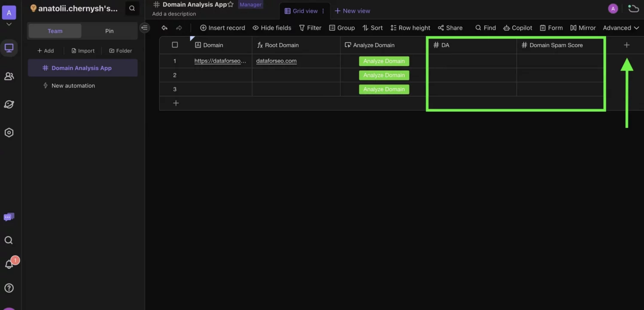Click the DA column header
Screen dimensions: 644x310
pyautogui.click(x=472, y=45)
